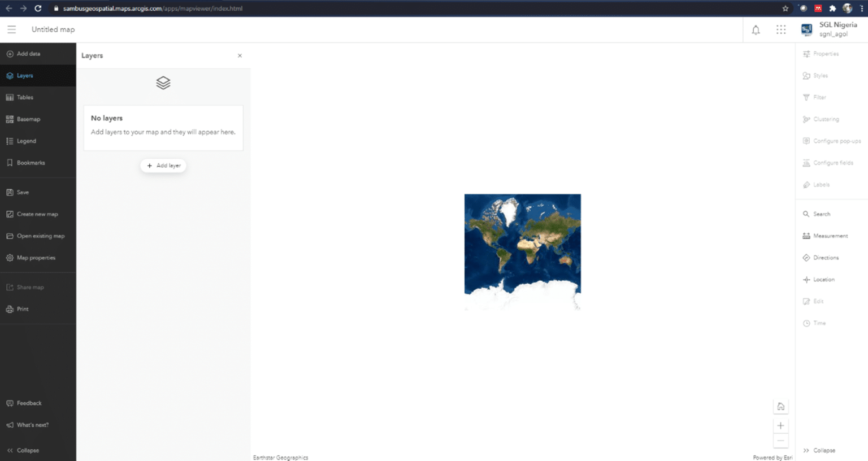Image resolution: width=868 pixels, height=461 pixels.
Task: Open Map properties
Action: click(36, 257)
